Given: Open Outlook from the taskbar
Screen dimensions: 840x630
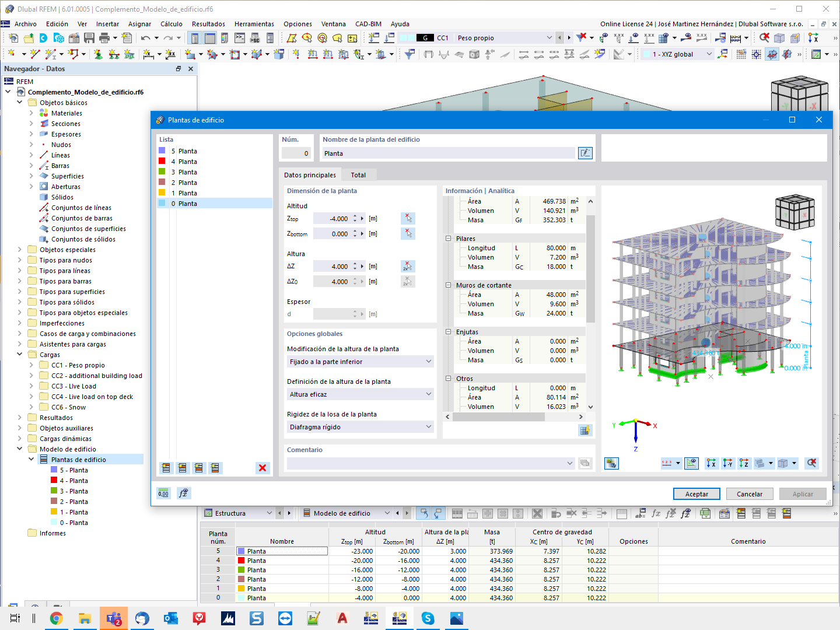Looking at the screenshot, I should click(x=171, y=618).
